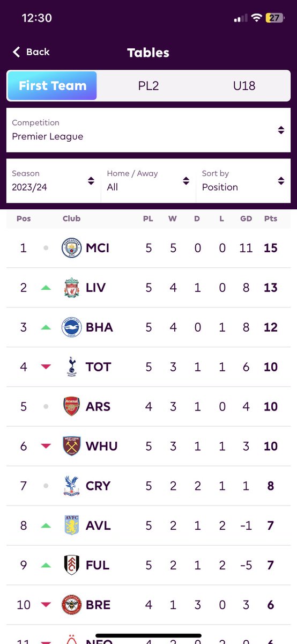Tap the Liverpool club crest

tap(71, 288)
